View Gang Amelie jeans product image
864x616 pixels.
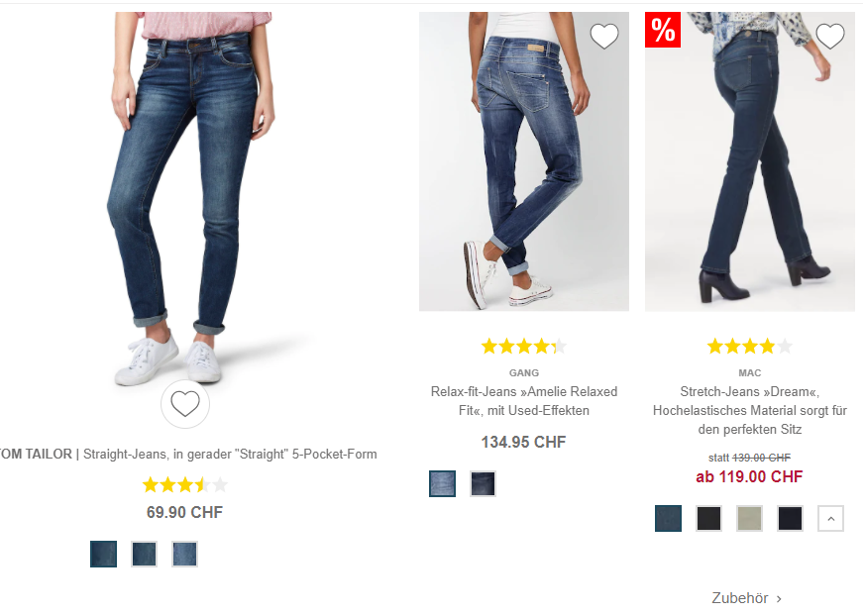(x=524, y=161)
